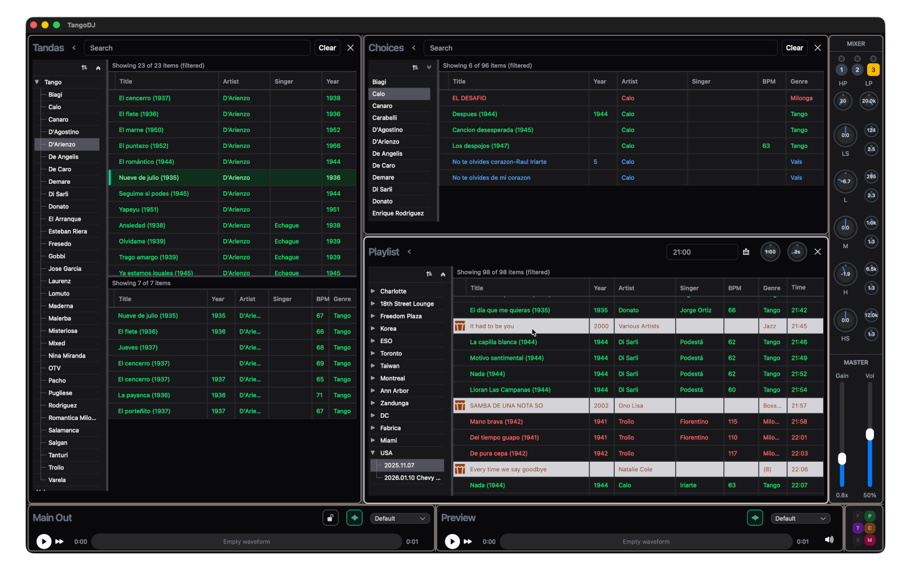Collapse all in Tandas tree
Image resolution: width=911 pixels, height=588 pixels.
pyautogui.click(x=99, y=68)
